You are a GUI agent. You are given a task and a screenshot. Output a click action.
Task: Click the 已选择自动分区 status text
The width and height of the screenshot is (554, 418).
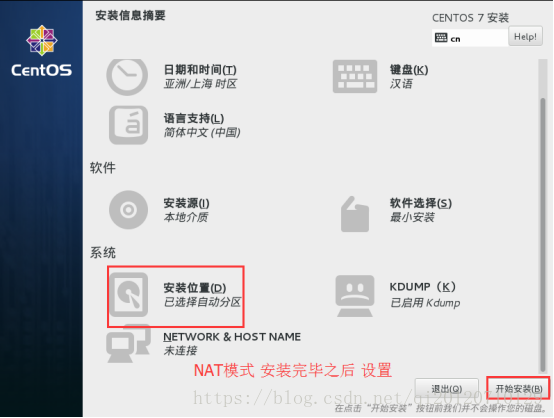(x=202, y=302)
